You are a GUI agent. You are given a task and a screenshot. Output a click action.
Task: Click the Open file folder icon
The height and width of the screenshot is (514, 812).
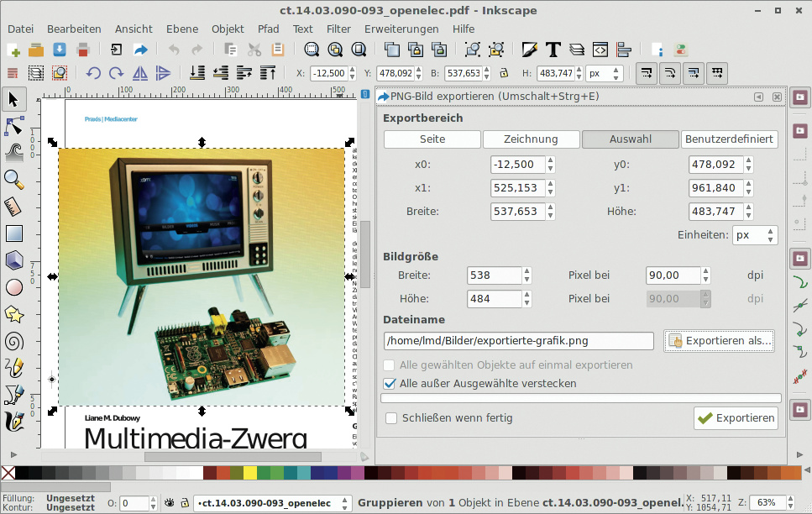[36, 50]
